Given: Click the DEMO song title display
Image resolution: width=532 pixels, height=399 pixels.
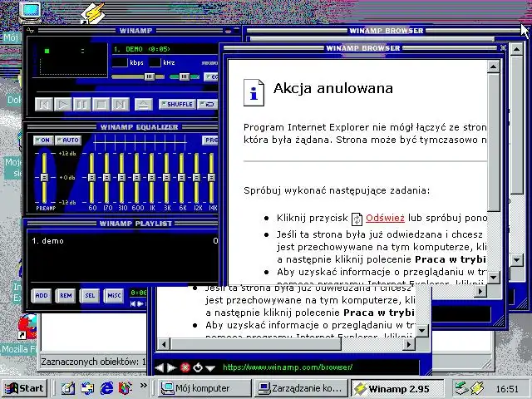Looking at the screenshot, I should 165,49.
